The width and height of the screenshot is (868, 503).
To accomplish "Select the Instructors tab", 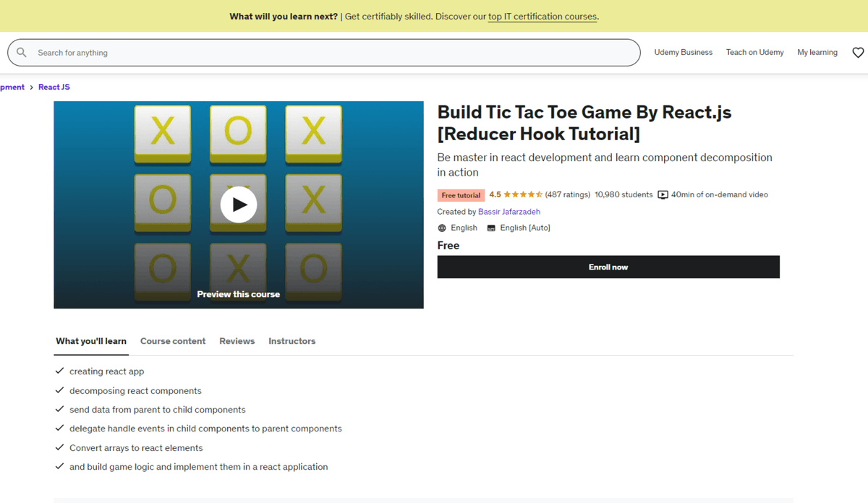I will [292, 341].
